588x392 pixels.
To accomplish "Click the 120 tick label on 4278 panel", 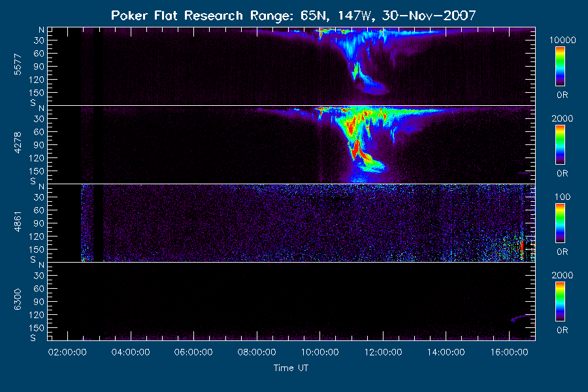I will pyautogui.click(x=37, y=158).
